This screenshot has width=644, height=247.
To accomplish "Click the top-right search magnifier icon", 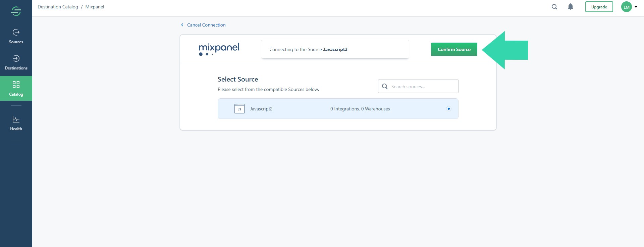I will [x=554, y=7].
